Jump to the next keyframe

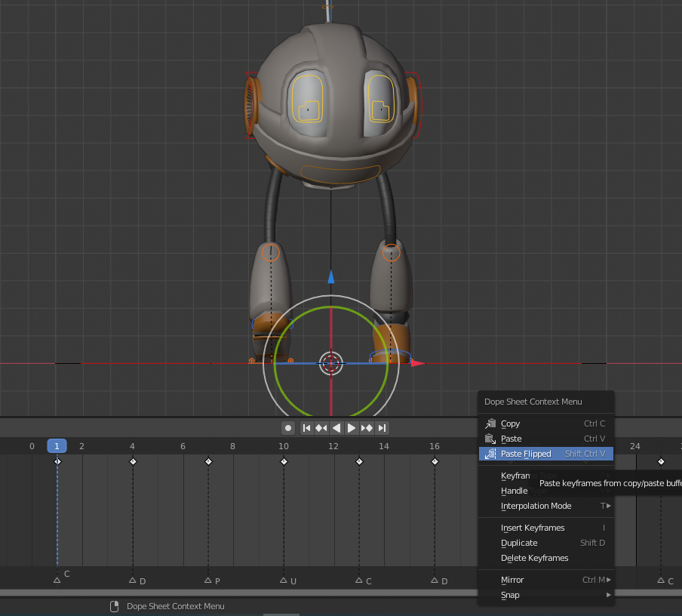[x=367, y=428]
